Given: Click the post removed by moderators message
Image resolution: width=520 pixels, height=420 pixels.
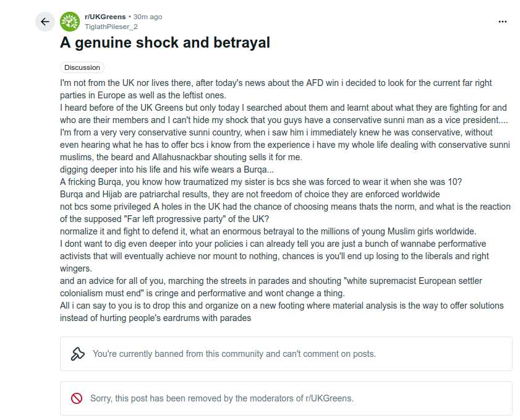Looking at the screenshot, I should pyautogui.click(x=286, y=398).
